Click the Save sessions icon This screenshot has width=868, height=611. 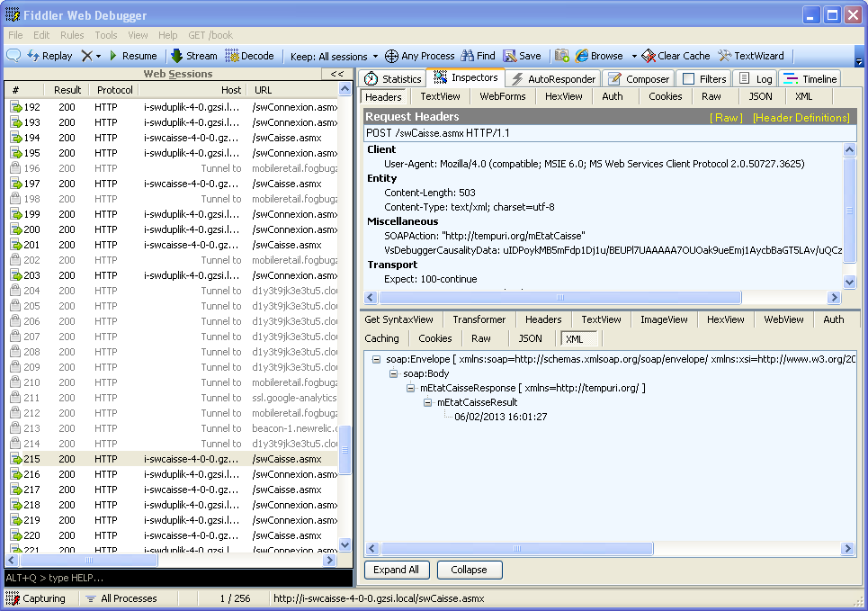pos(510,56)
